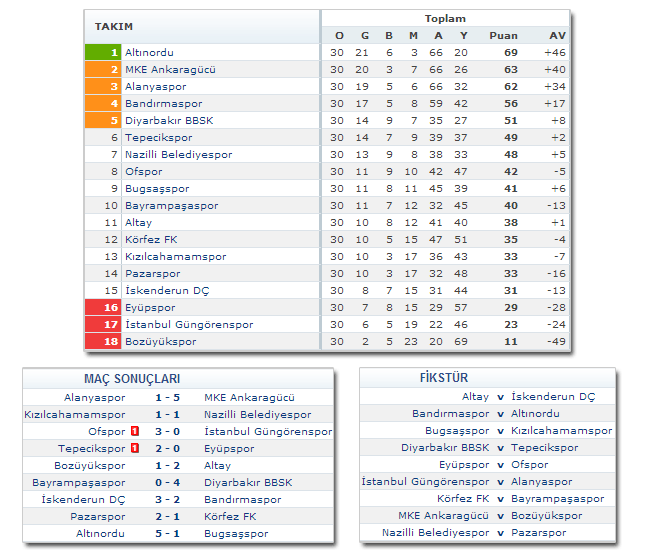
Task: Click the green rank 1 badge
Action: click(x=103, y=52)
